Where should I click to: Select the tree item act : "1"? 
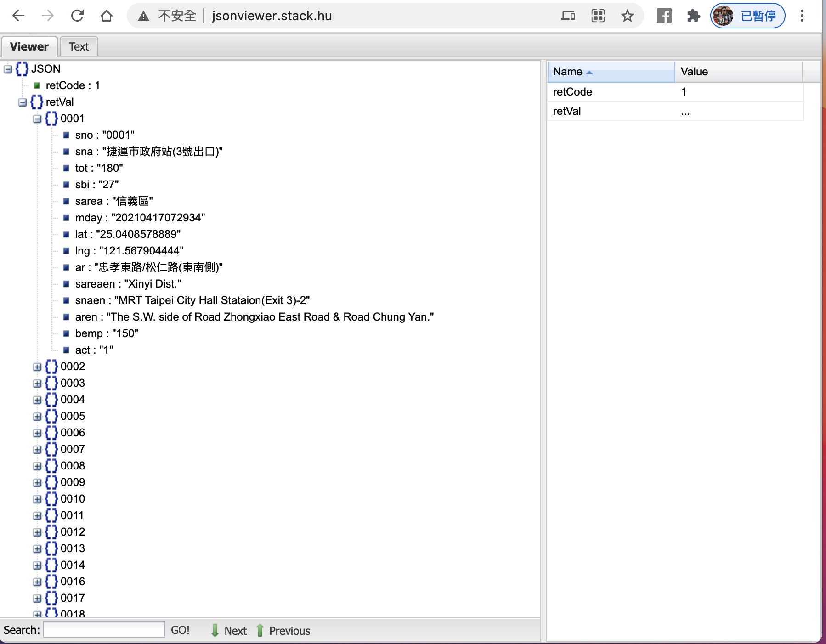pyautogui.click(x=94, y=350)
